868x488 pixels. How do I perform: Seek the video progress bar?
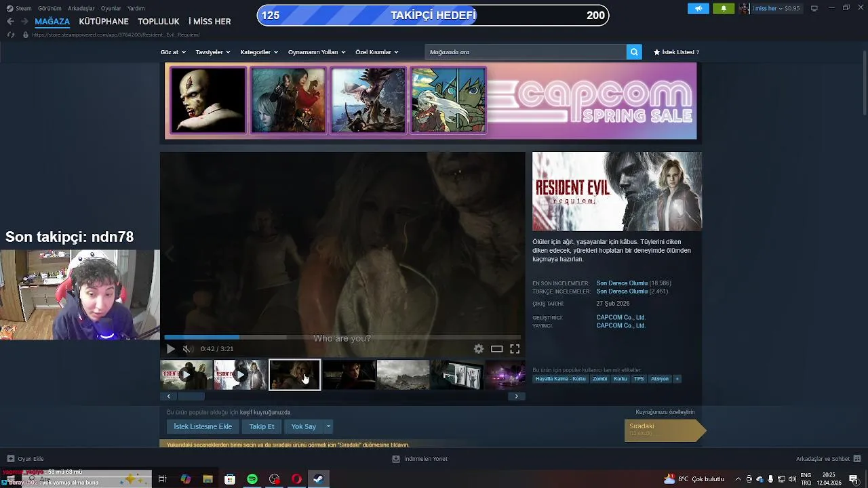342,337
